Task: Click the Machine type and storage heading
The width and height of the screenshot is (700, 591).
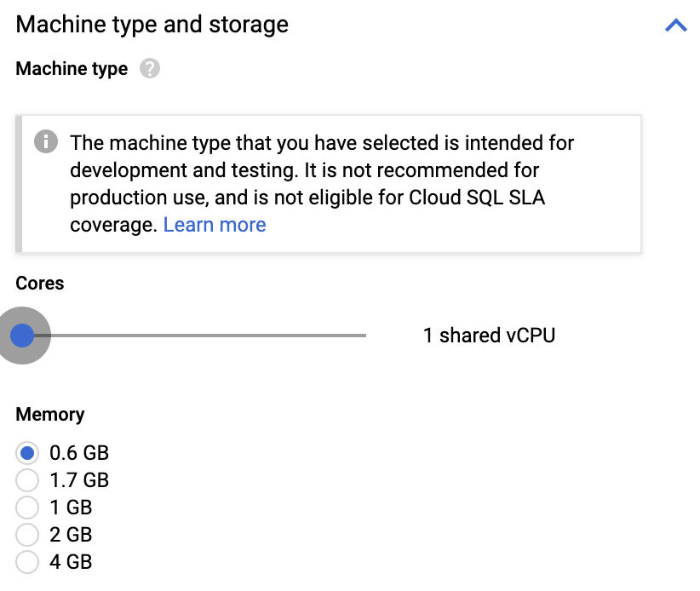Action: coord(152,25)
